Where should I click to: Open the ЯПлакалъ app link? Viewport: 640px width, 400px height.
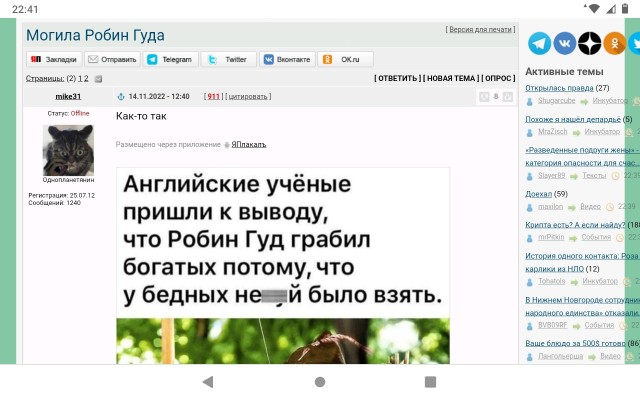tap(249, 144)
